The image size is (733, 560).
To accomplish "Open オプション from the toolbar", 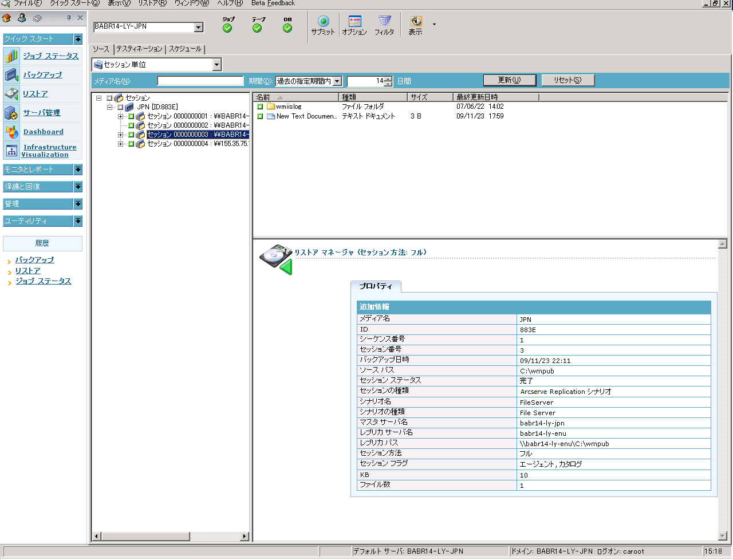I will point(354,25).
